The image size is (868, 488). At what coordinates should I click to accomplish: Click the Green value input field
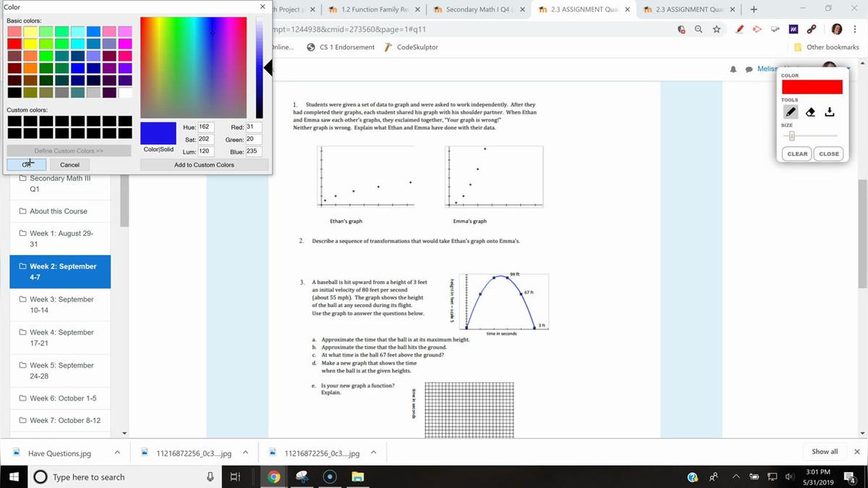[254, 139]
